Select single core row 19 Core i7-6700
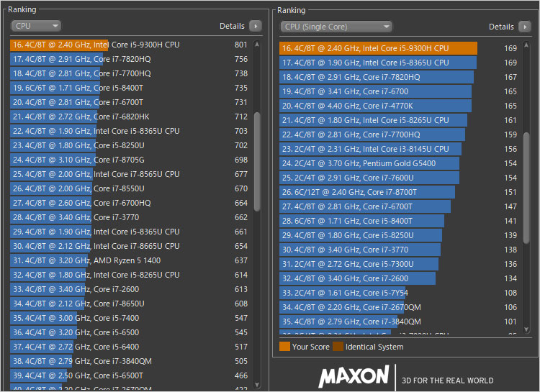 399,91
